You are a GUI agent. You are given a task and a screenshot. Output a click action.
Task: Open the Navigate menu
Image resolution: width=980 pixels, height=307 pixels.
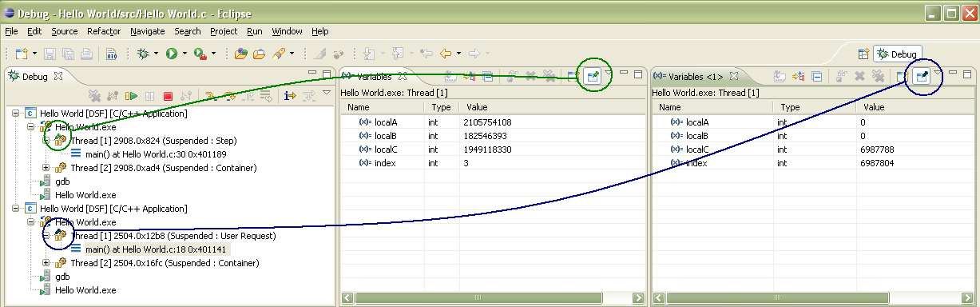[147, 31]
